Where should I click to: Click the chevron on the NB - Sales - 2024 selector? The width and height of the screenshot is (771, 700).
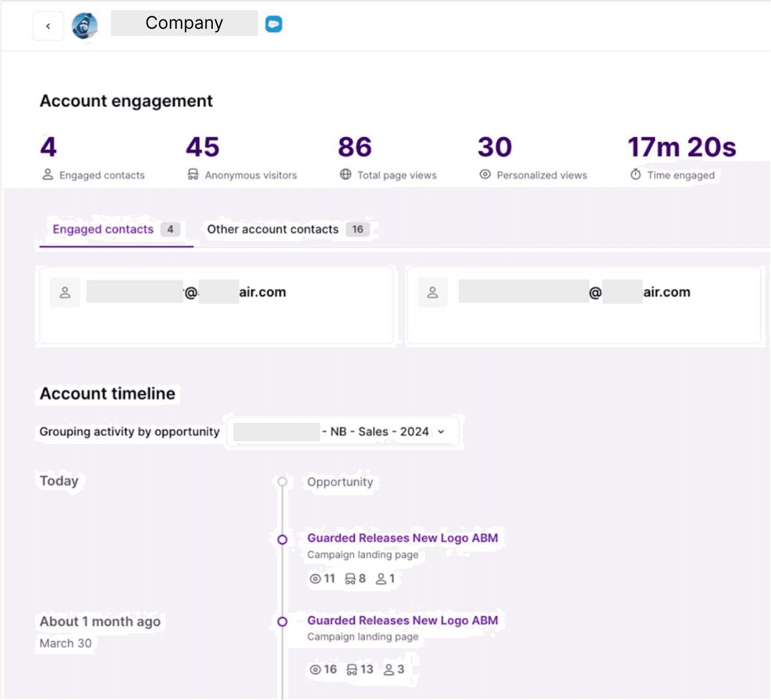click(442, 431)
